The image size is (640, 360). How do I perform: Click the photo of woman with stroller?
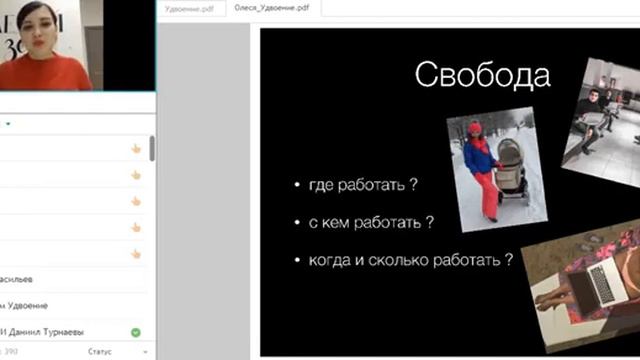497,169
